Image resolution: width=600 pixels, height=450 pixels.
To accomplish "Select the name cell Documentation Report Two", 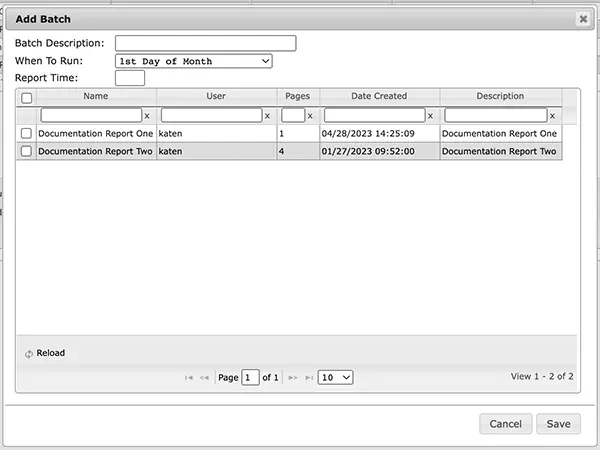I will 96,151.
